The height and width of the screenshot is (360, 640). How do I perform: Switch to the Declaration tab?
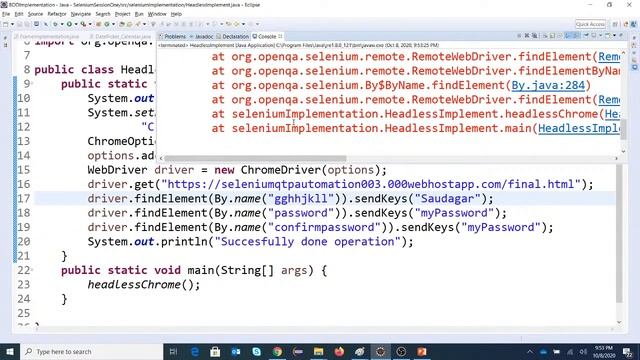point(233,36)
